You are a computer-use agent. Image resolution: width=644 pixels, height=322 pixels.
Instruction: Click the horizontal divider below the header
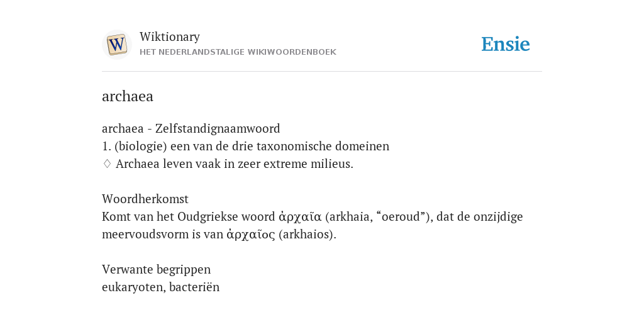tap(322, 72)
